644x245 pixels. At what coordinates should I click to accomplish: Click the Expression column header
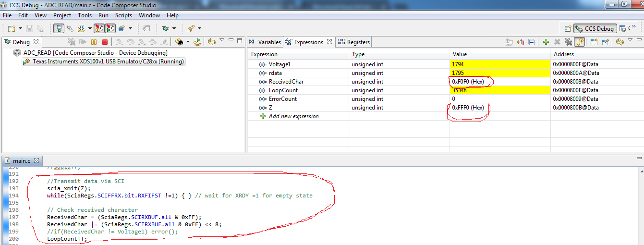click(x=298, y=54)
